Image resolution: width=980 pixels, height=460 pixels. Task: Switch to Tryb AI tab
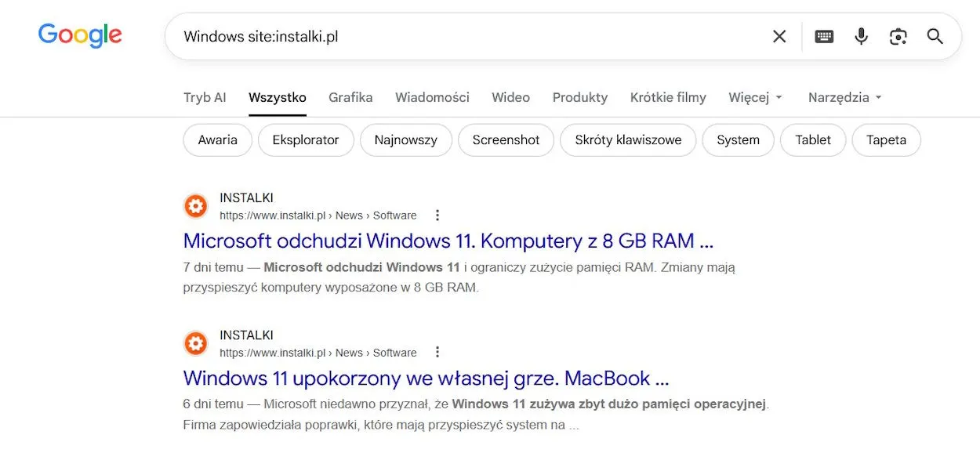205,97
